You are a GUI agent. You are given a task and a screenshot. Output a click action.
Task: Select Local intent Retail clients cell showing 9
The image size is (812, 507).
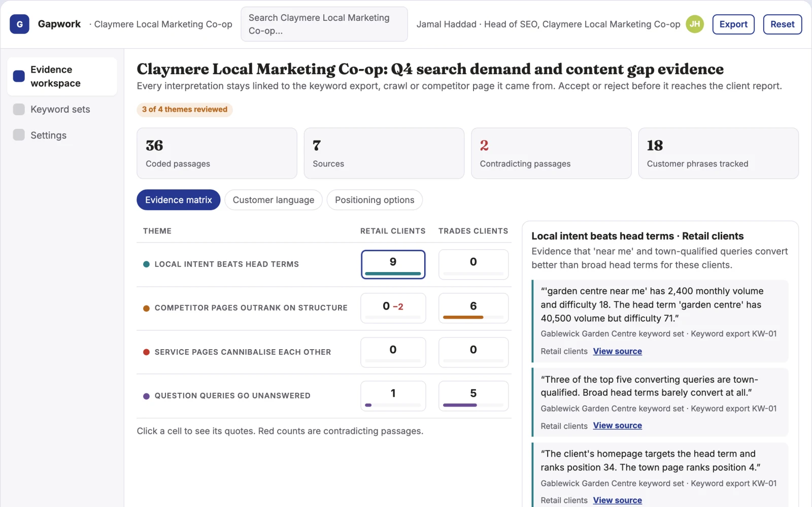[393, 264]
